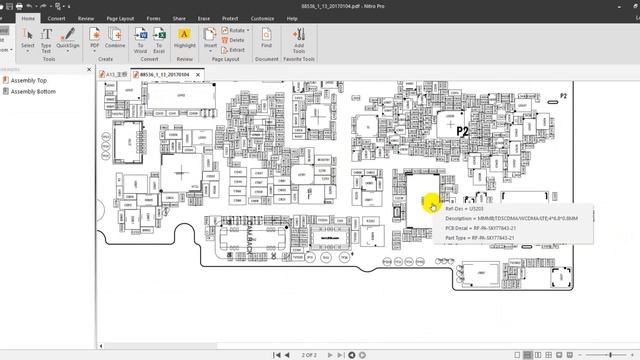Viewport: 640px width, 360px height.
Task: Click the horizontal scrollbar left arrow
Action: click(101, 346)
